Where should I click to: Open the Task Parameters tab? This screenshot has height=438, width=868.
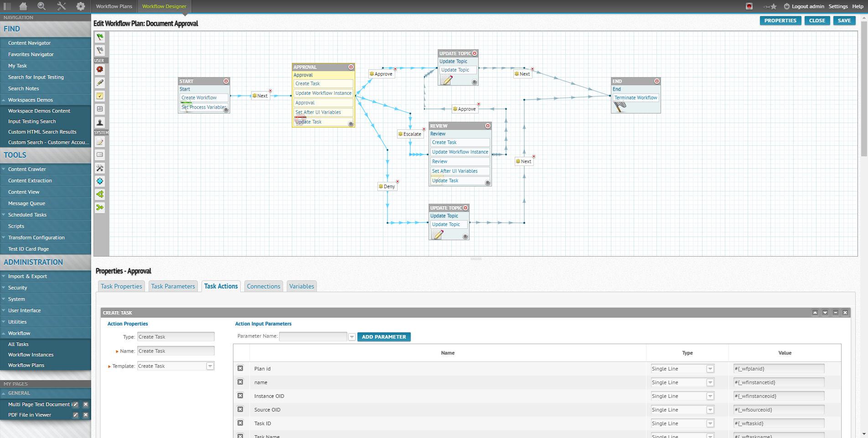173,286
